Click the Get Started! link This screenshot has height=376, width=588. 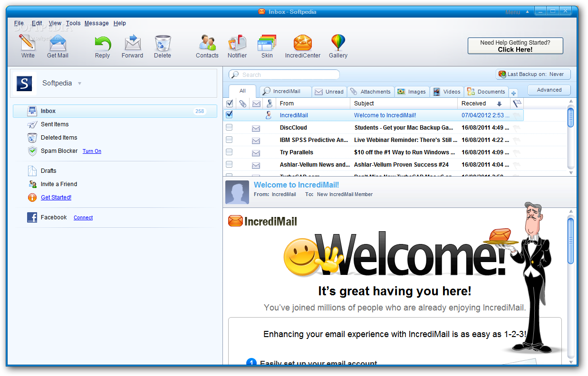[x=56, y=197]
